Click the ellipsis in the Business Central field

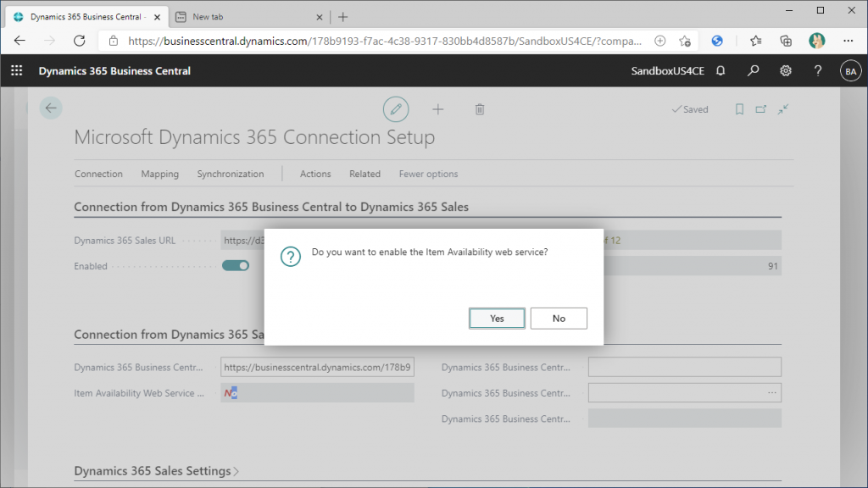[772, 393]
